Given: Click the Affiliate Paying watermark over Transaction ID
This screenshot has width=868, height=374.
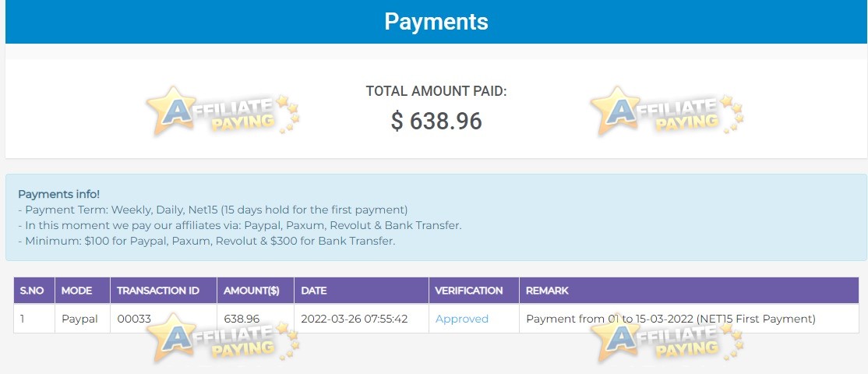Looking at the screenshot, I should tap(223, 337).
